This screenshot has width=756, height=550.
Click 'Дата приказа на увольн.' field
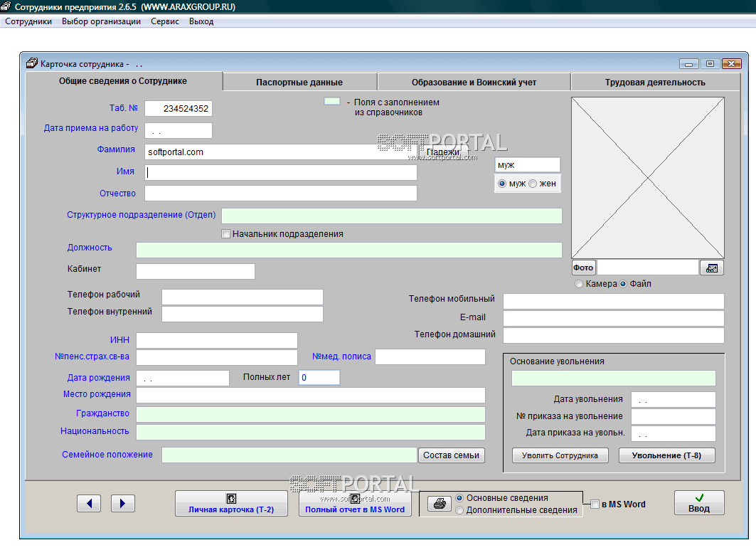pos(673,433)
